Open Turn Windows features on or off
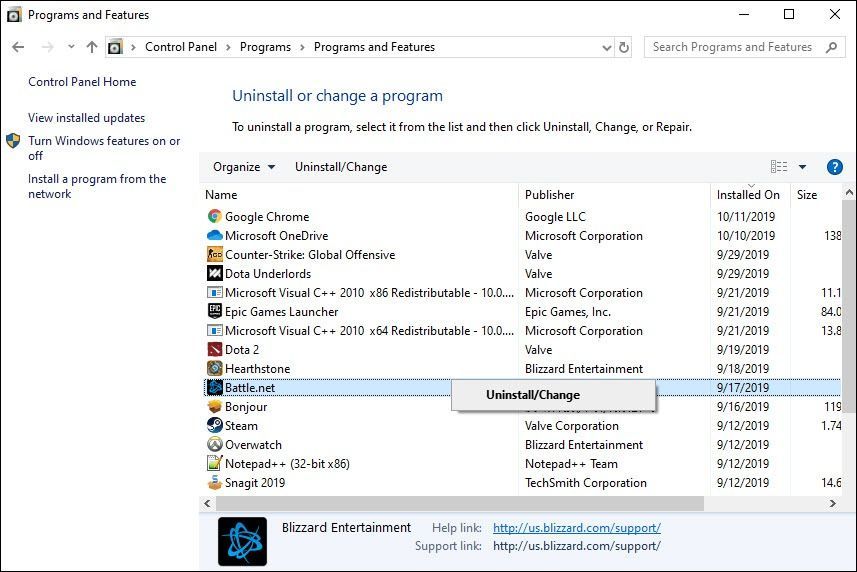857x572 pixels. 104,148
